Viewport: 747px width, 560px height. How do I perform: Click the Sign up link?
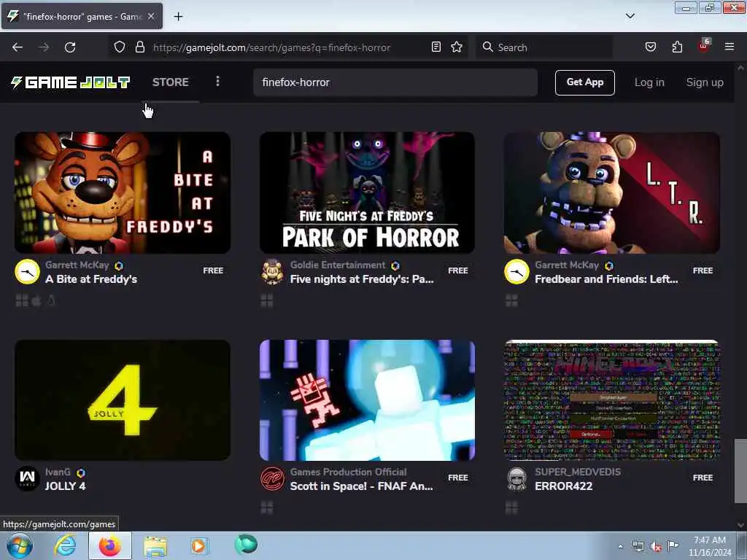pyautogui.click(x=705, y=82)
